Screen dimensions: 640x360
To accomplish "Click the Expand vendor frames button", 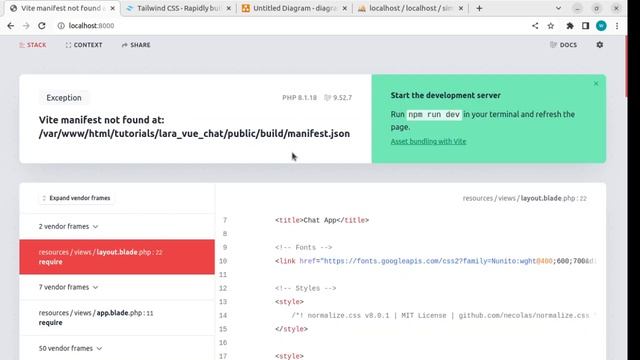I will [x=76, y=198].
